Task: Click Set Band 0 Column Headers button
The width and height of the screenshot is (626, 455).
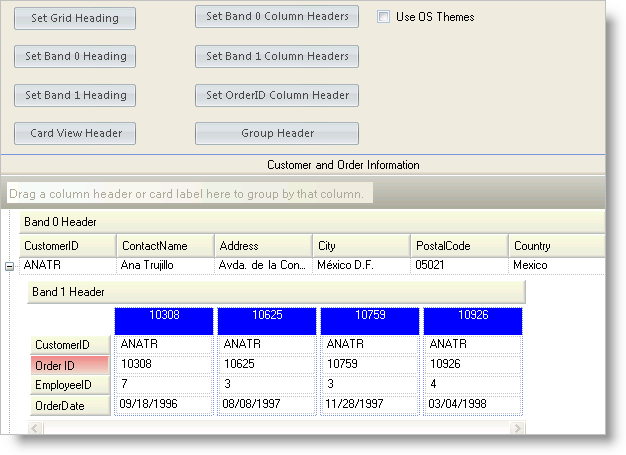Action: [277, 17]
